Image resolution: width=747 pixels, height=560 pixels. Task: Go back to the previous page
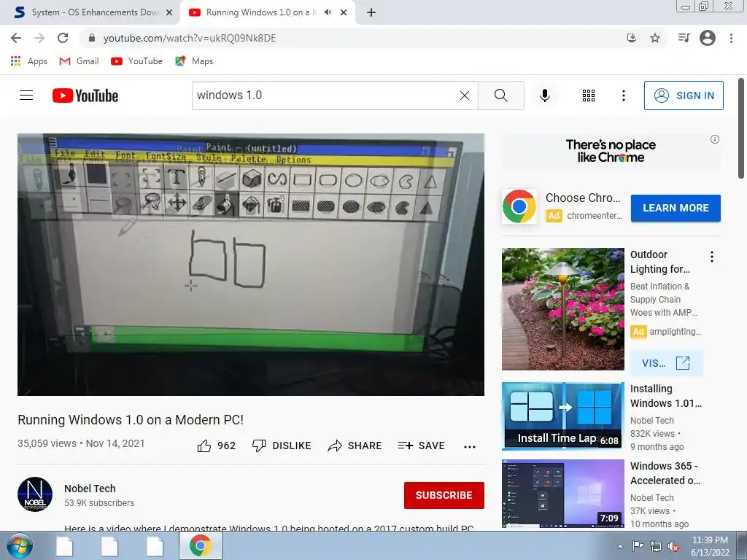pyautogui.click(x=16, y=38)
